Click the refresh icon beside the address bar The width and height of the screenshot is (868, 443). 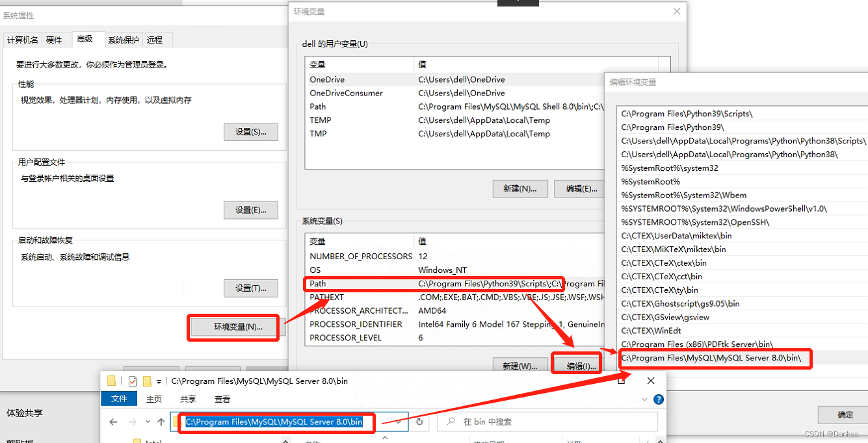pyautogui.click(x=419, y=422)
